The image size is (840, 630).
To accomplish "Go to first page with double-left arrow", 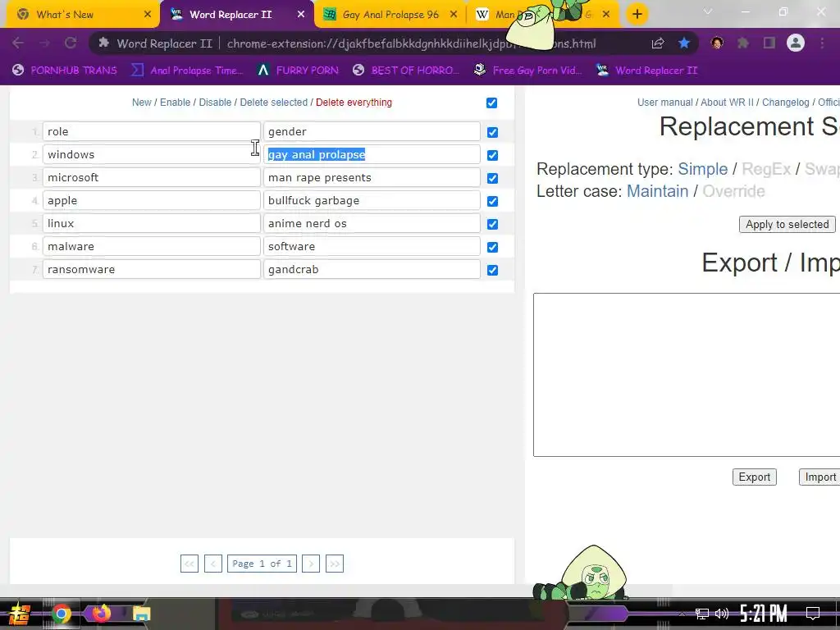I will (x=189, y=564).
